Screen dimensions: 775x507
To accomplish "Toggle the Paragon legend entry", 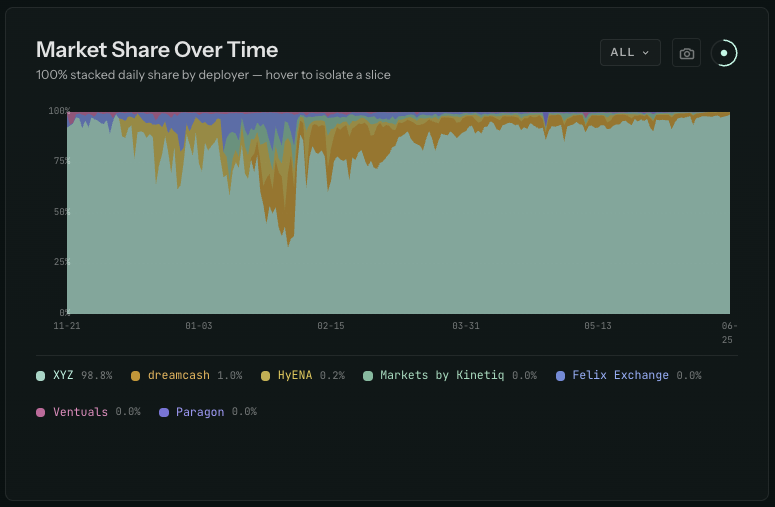I will [208, 412].
